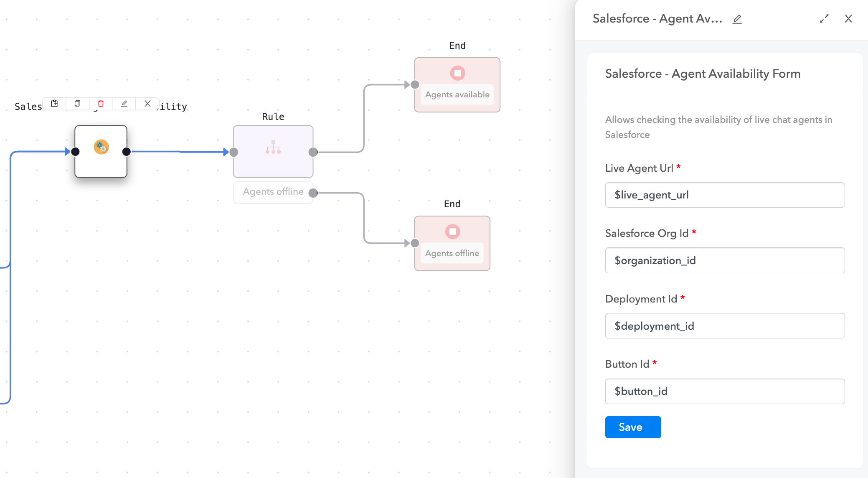Open the Salesforce action node gear icon
Image resolution: width=868 pixels, height=478 pixels.
click(101, 147)
